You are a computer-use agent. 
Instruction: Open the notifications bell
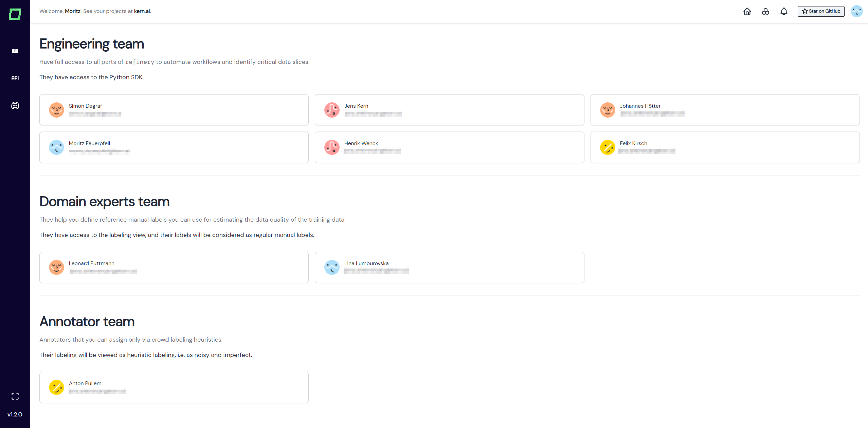[784, 12]
